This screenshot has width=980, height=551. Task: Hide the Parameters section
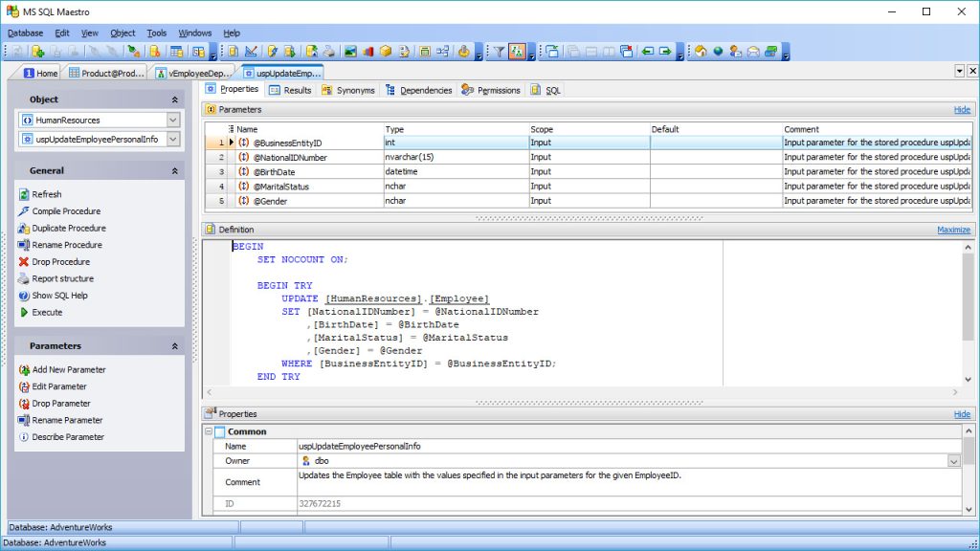[962, 109]
